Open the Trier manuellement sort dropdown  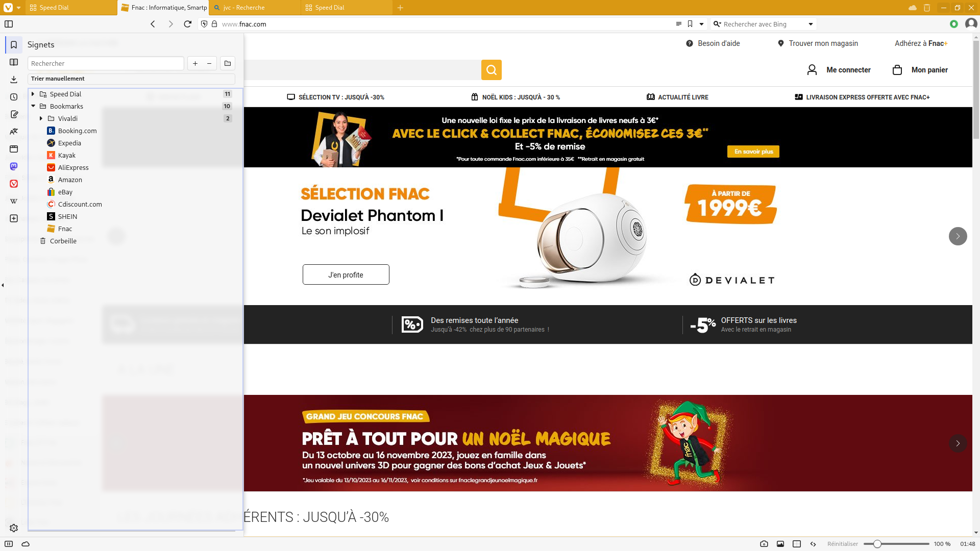pos(131,79)
